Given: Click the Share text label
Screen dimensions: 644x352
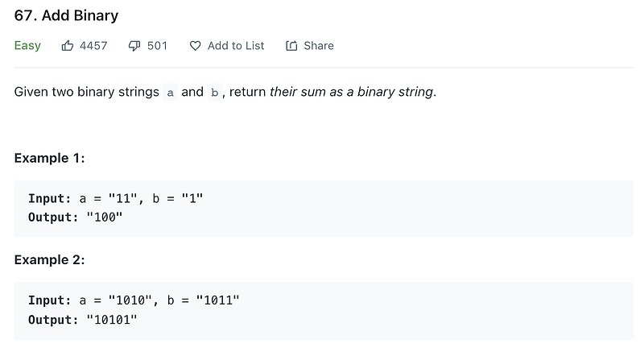Looking at the screenshot, I should [319, 46].
